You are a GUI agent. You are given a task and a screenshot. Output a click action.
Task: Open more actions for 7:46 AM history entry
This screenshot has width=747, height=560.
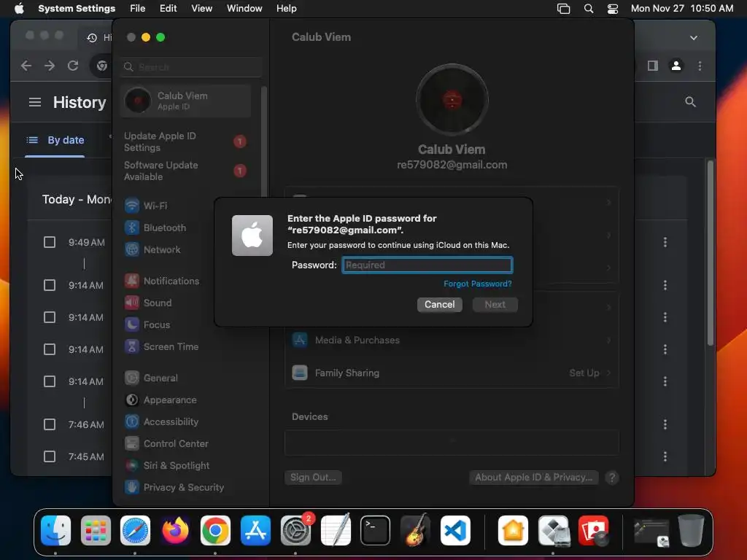(665, 425)
